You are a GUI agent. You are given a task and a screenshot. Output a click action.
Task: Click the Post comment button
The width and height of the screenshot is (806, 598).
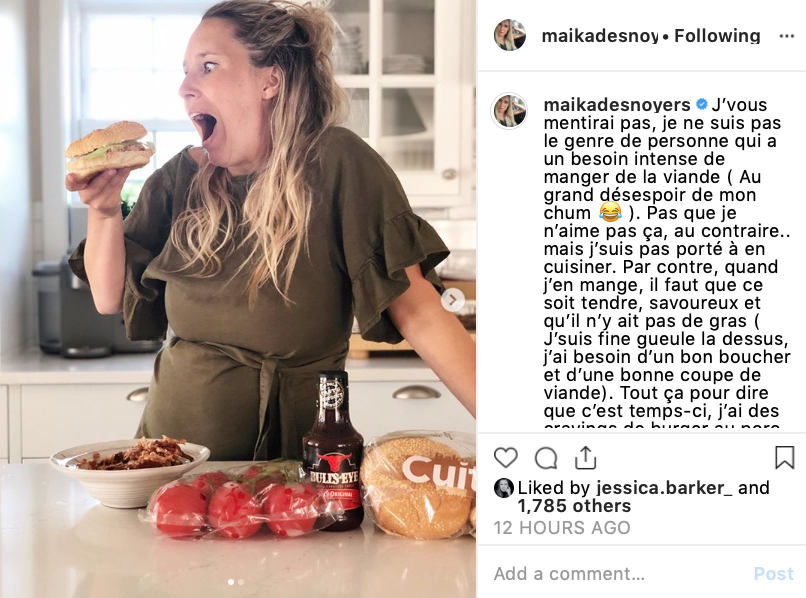774,573
